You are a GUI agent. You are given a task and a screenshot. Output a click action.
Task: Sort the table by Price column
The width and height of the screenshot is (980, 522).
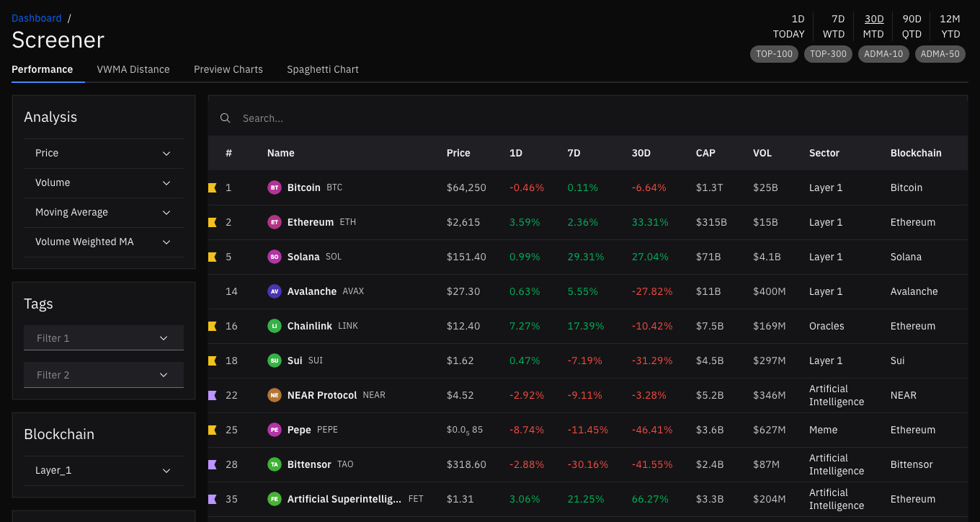pyautogui.click(x=458, y=153)
